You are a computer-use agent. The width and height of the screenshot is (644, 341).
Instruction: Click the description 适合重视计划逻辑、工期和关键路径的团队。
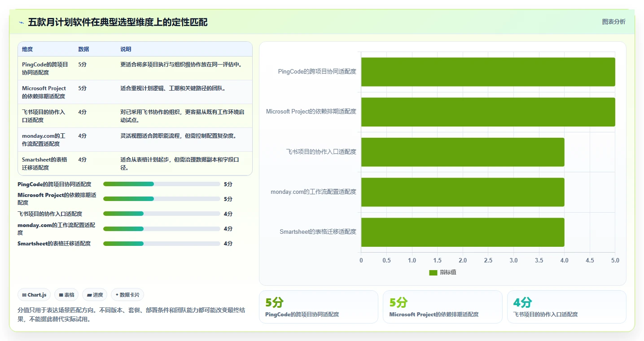click(x=173, y=88)
